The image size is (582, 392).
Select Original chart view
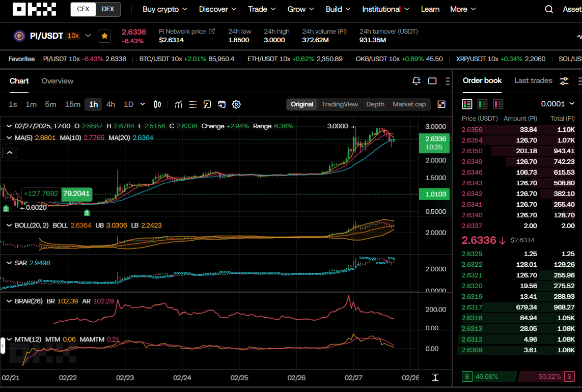[x=302, y=104]
